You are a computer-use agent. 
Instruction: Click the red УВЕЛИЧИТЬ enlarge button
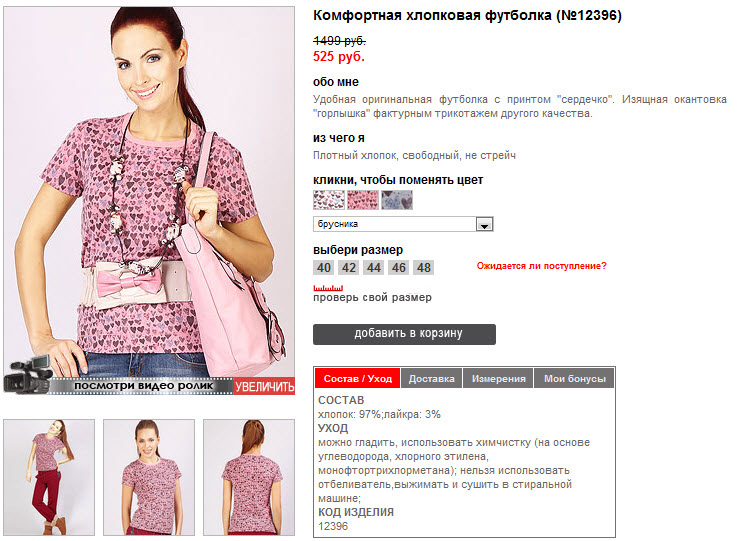pyautogui.click(x=265, y=386)
